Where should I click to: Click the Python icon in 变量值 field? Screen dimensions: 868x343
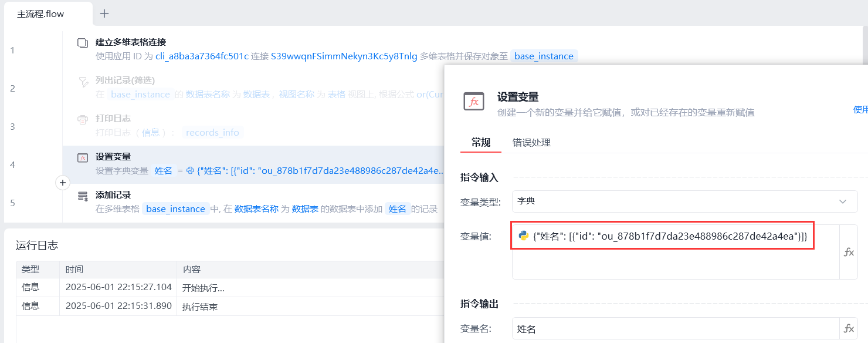524,236
